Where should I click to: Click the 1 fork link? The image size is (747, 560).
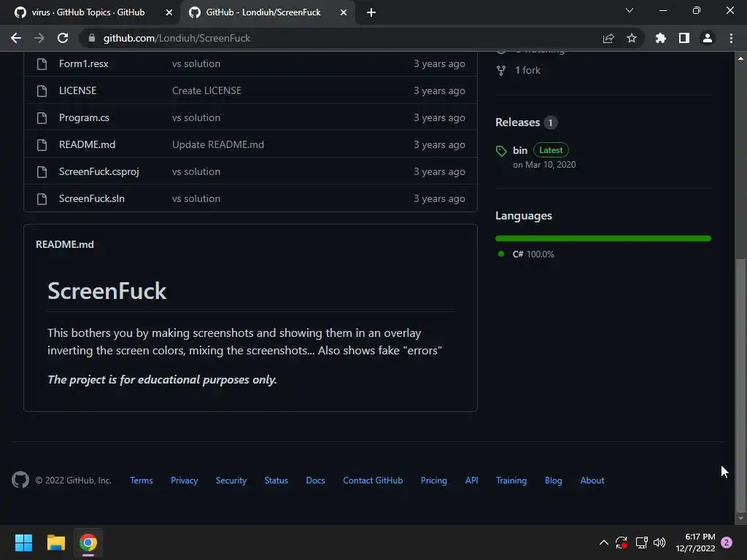click(x=528, y=71)
